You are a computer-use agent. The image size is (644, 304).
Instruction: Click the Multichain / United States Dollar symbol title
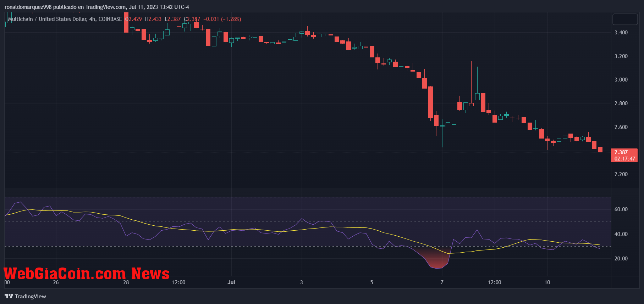(x=65, y=19)
